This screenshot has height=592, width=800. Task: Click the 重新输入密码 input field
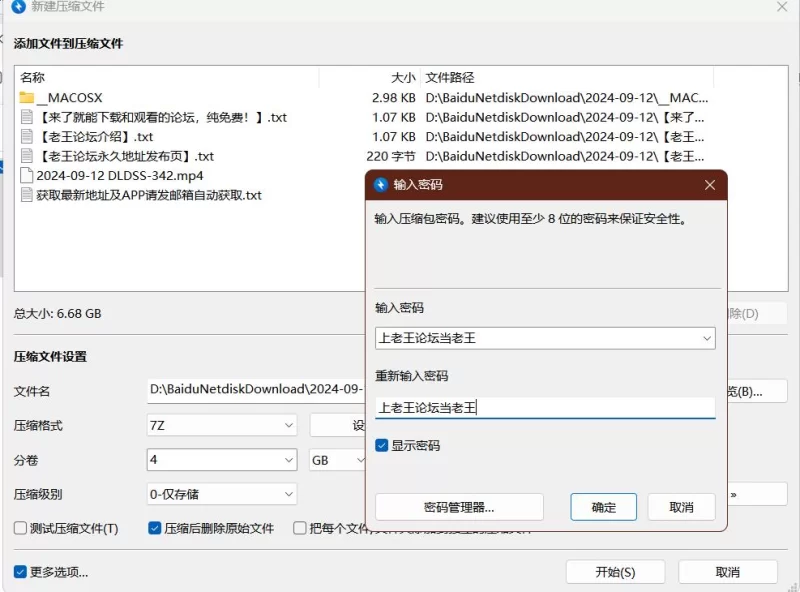(x=545, y=407)
